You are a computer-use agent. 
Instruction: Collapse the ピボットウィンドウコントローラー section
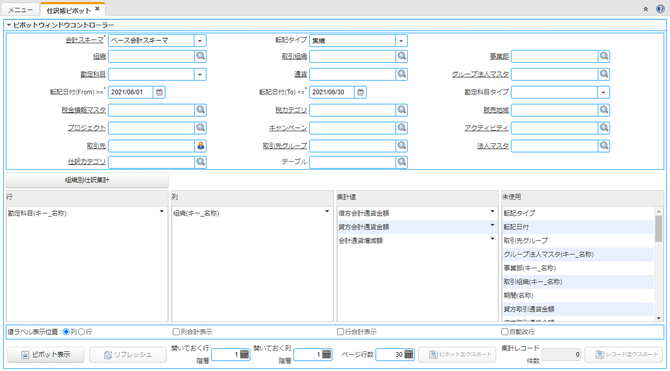tap(9, 25)
